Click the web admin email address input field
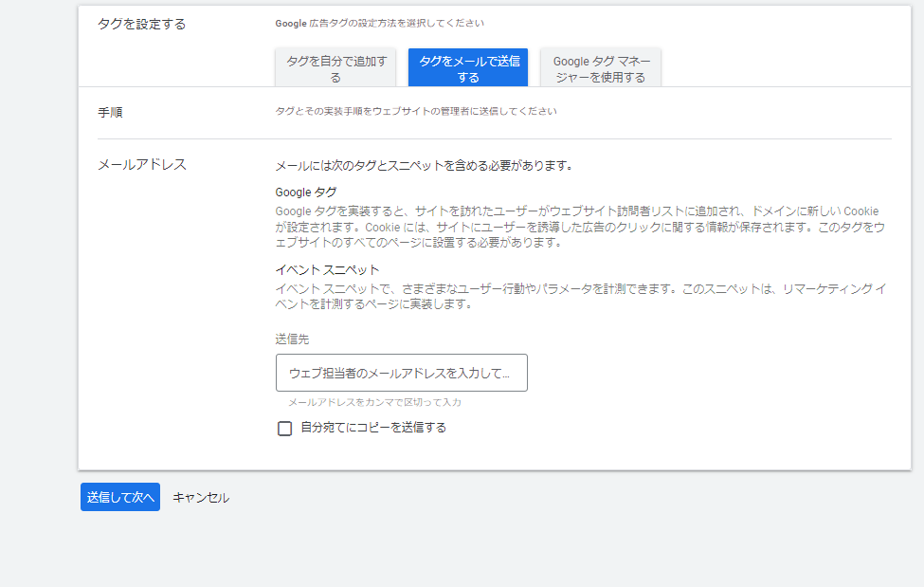Screen dimensions: 924x587 (401, 373)
